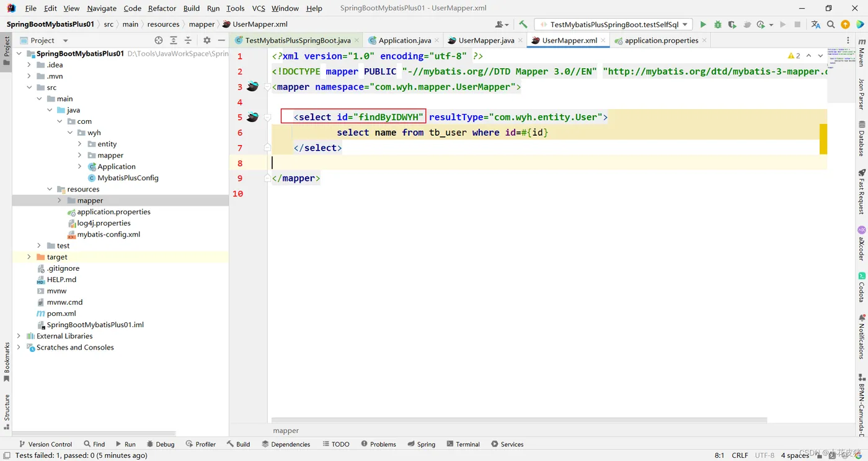This screenshot has height=461, width=868.
Task: Click the orange IDE update arrow icon
Action: [x=845, y=25]
